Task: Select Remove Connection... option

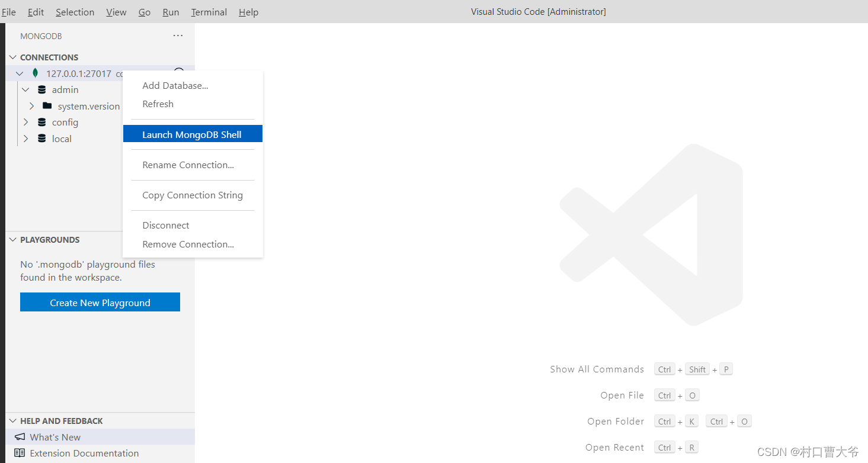Action: [x=193, y=244]
